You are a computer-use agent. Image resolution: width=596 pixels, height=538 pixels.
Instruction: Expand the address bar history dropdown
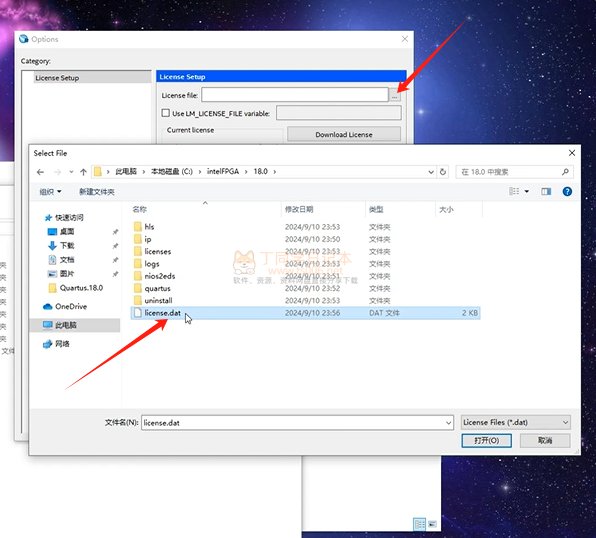(x=431, y=172)
